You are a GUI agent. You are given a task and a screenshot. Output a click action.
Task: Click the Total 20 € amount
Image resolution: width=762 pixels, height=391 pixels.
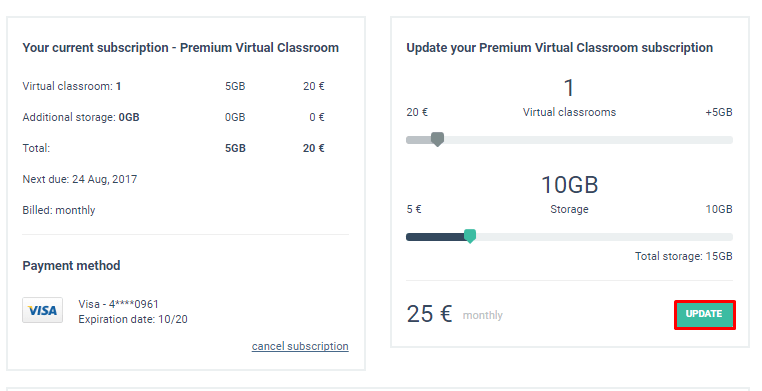(313, 148)
